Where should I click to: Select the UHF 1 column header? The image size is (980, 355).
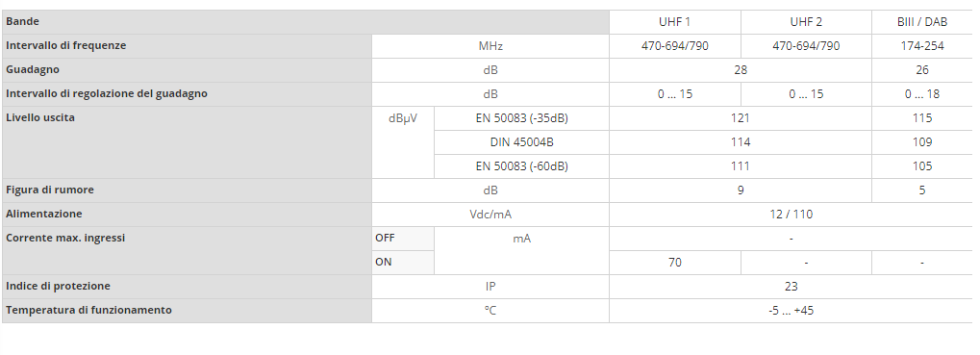[675, 22]
